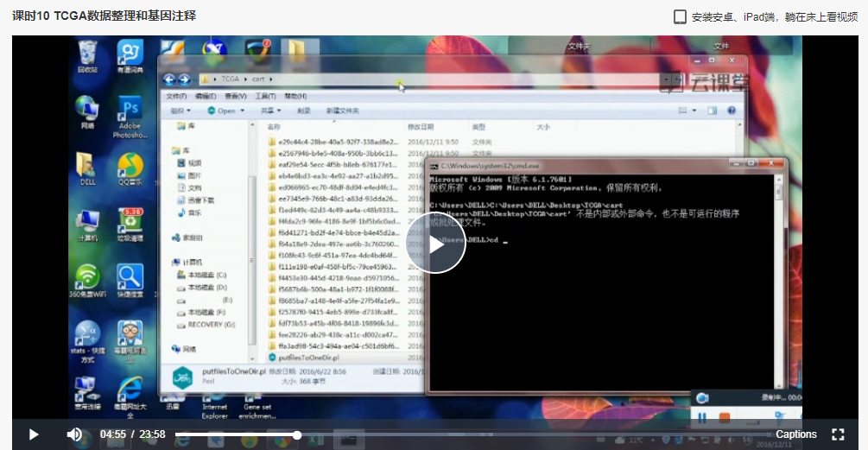
Task: Select 视频 in Explorer navigation pane
Action: tap(189, 163)
